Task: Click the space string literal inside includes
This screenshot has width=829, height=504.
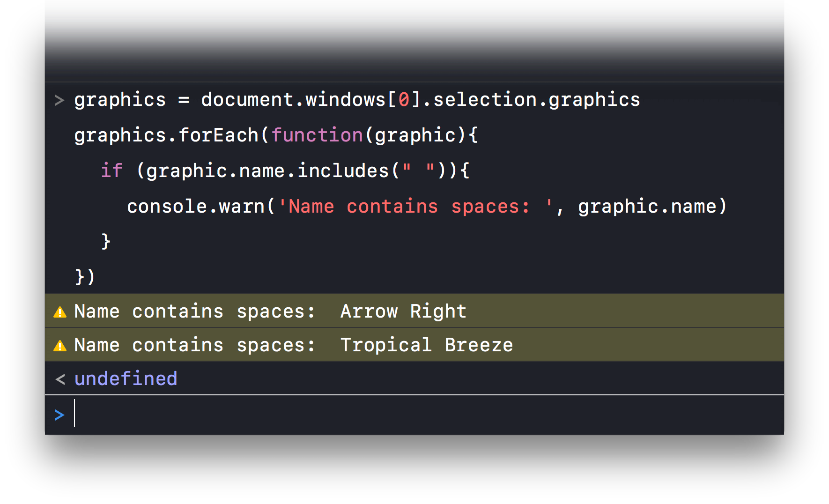Action: (419, 171)
